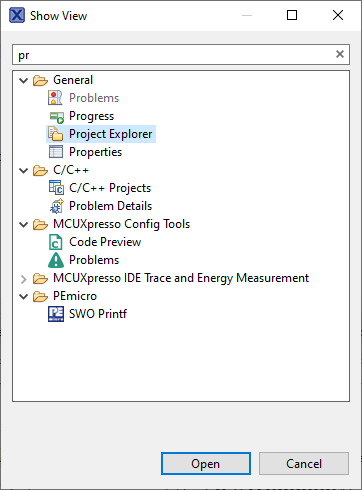Collapse the MCUXpresso Config Tools category
Image resolution: width=362 pixels, height=490 pixels.
[x=23, y=224]
